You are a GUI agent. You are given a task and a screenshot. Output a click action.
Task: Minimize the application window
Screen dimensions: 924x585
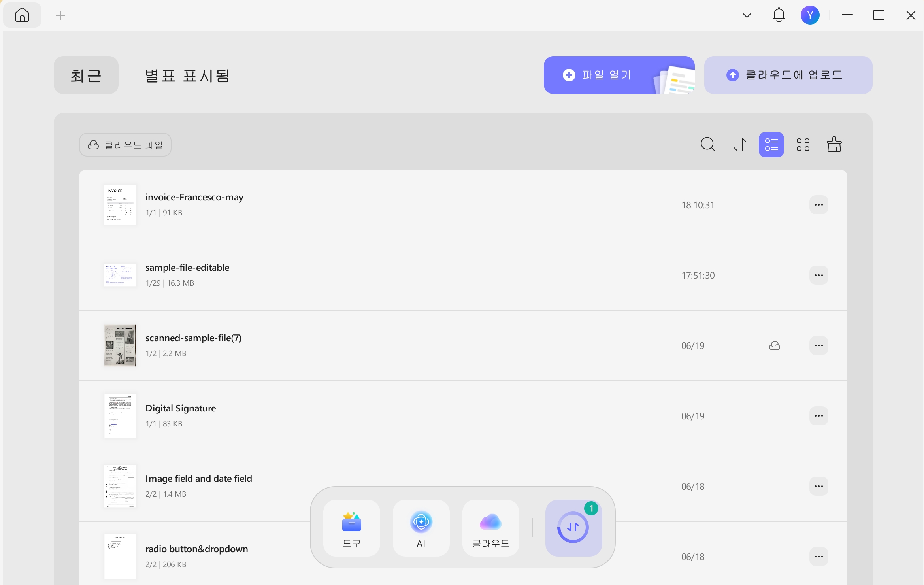pos(847,15)
